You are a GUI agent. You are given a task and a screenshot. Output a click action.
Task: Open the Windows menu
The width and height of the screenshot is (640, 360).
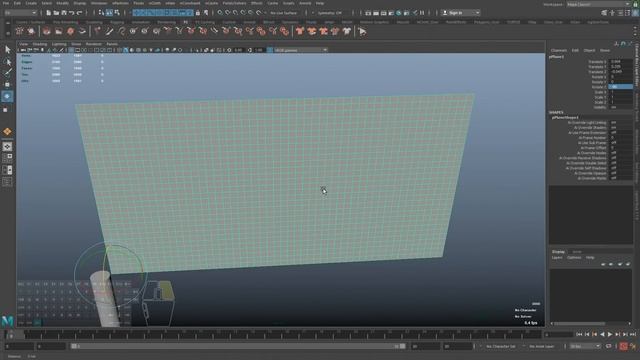99,3
